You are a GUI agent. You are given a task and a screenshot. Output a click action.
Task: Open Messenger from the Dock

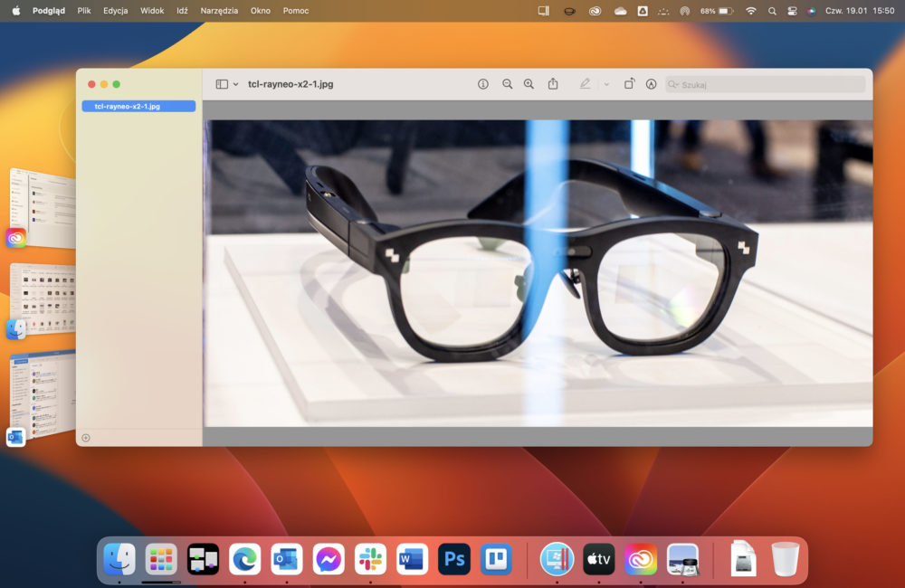click(x=329, y=559)
